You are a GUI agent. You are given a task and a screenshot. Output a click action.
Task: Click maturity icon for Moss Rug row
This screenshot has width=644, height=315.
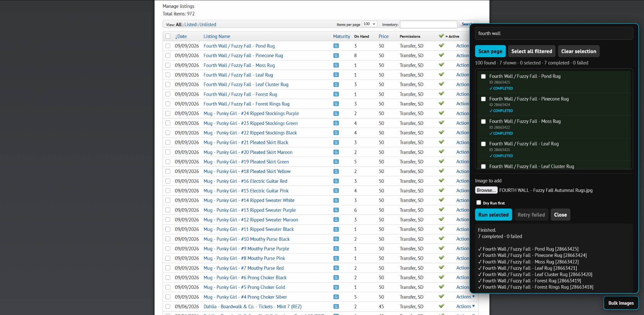(x=336, y=65)
